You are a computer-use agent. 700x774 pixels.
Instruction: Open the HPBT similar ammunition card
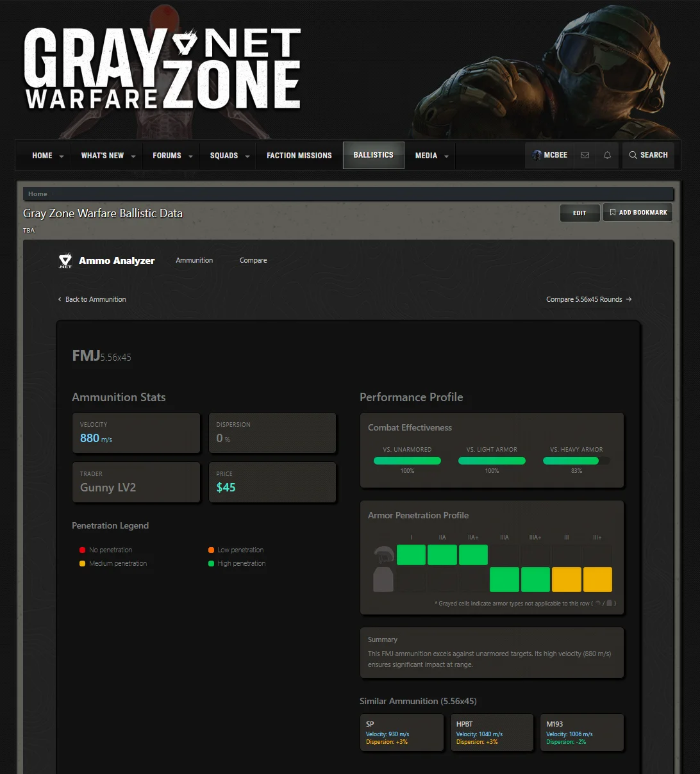[x=492, y=732]
